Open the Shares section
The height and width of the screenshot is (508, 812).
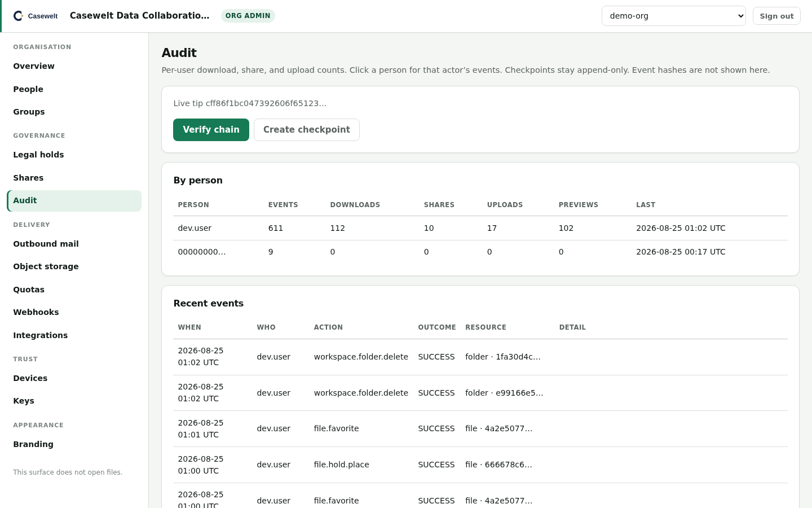(74, 178)
